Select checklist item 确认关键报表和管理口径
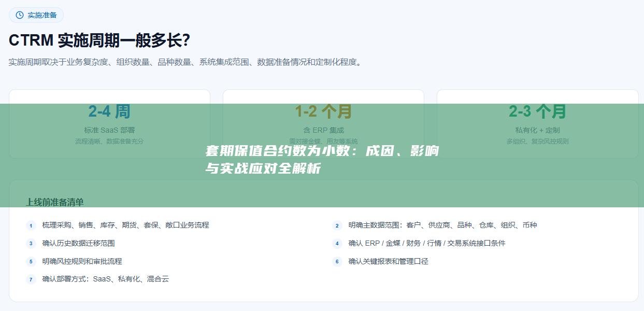Screen dimensions: 644x311 (388, 261)
